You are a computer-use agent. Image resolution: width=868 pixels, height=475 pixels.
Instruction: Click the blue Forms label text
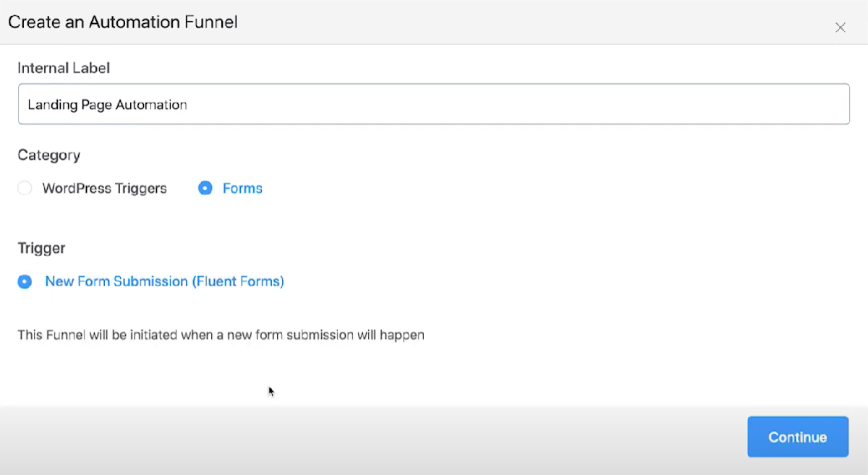coord(242,188)
